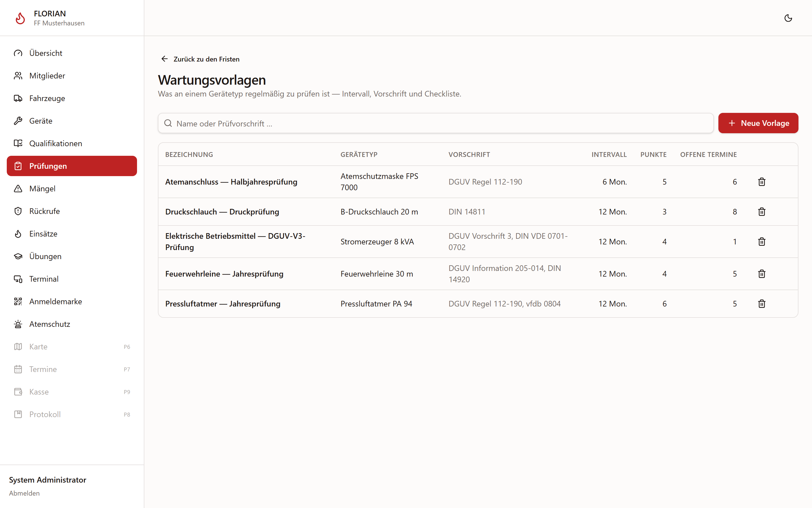This screenshot has height=508, width=812.
Task: Click the Offene Termine column header
Action: (708, 155)
